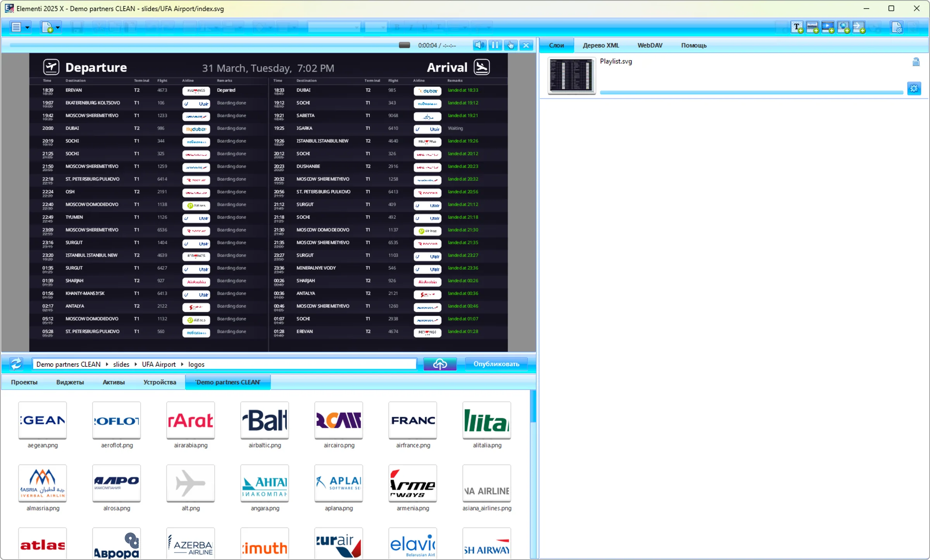Select airbaltic.png thumbnail
The width and height of the screenshot is (930, 560).
coord(264,420)
